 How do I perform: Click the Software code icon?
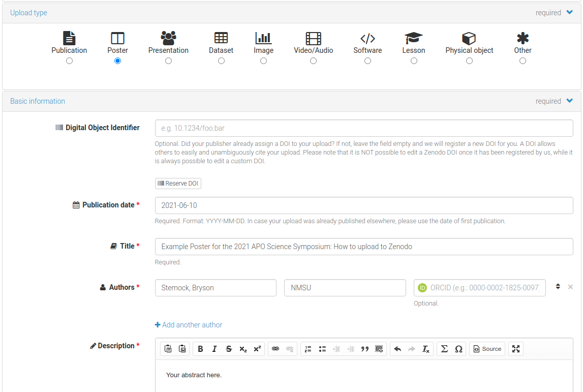[367, 38]
